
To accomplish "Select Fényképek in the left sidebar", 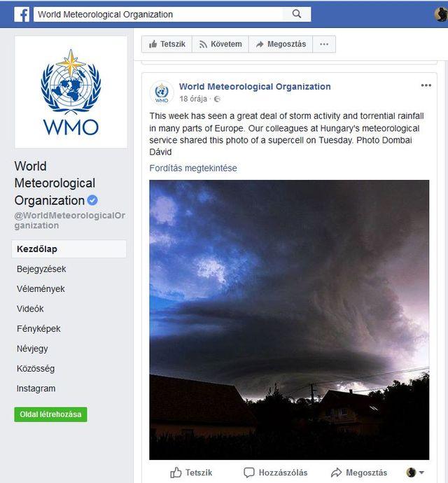I will (x=38, y=329).
